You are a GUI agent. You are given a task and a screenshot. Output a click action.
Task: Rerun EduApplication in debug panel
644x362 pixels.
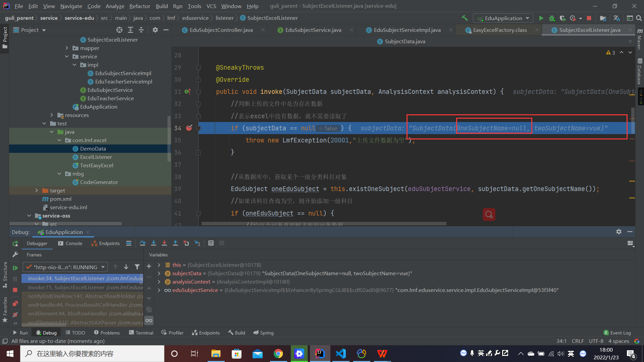pyautogui.click(x=15, y=244)
